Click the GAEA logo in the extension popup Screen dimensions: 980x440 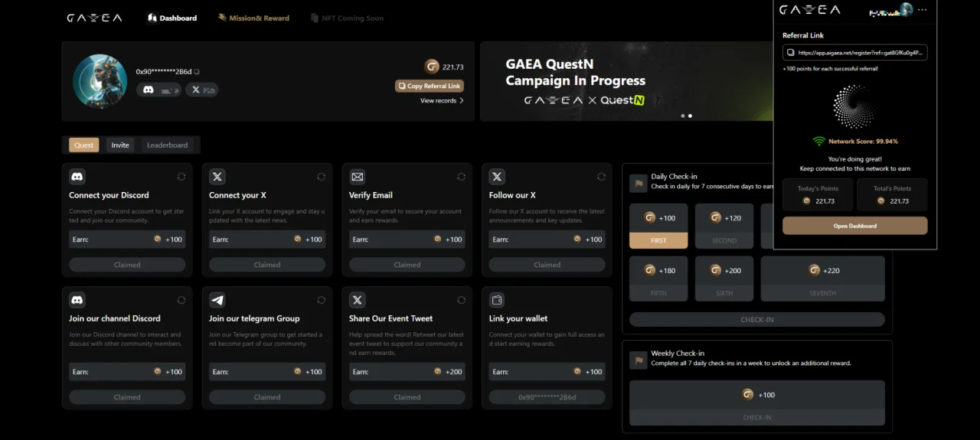[809, 10]
